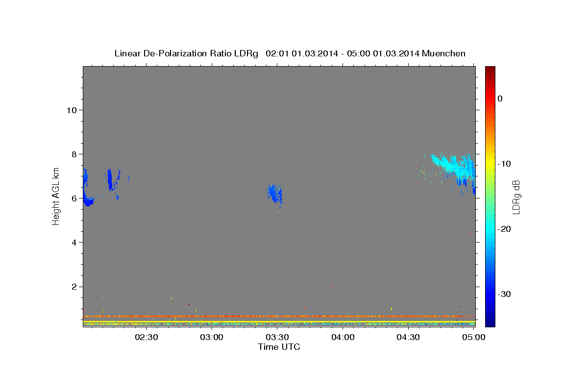
Task: Click the height tick label 8
Action: (x=73, y=154)
